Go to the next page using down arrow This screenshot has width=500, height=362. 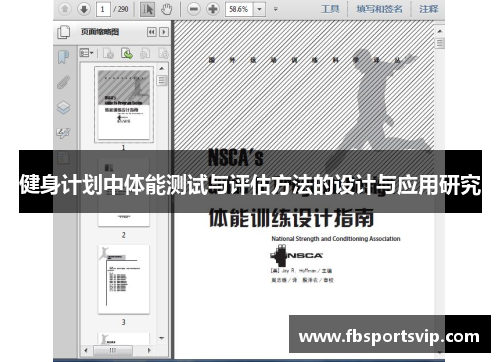tap(84, 9)
